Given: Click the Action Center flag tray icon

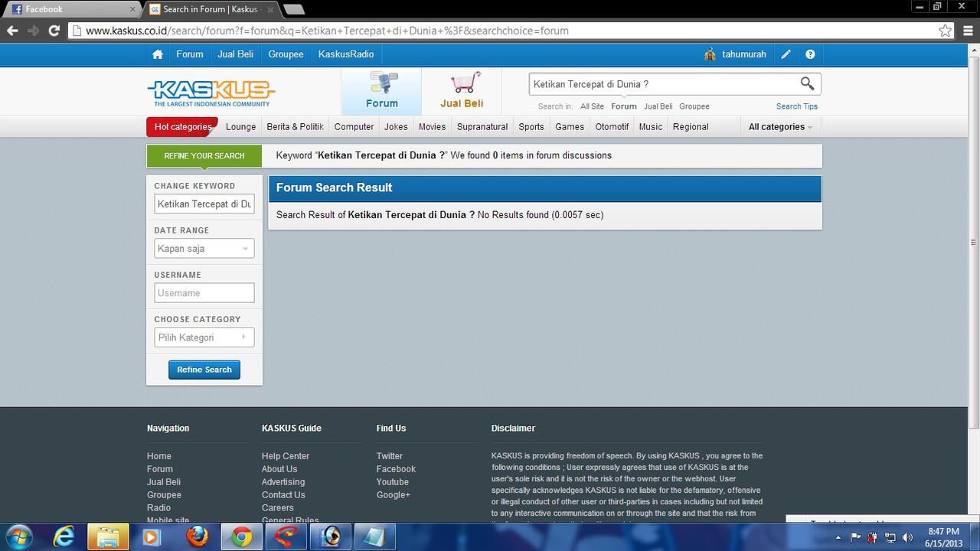Looking at the screenshot, I should pyautogui.click(x=856, y=537).
